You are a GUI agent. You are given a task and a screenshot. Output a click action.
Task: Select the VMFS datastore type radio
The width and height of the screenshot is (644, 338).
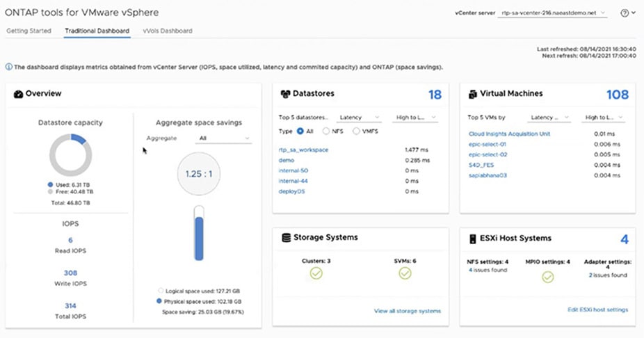click(x=356, y=131)
